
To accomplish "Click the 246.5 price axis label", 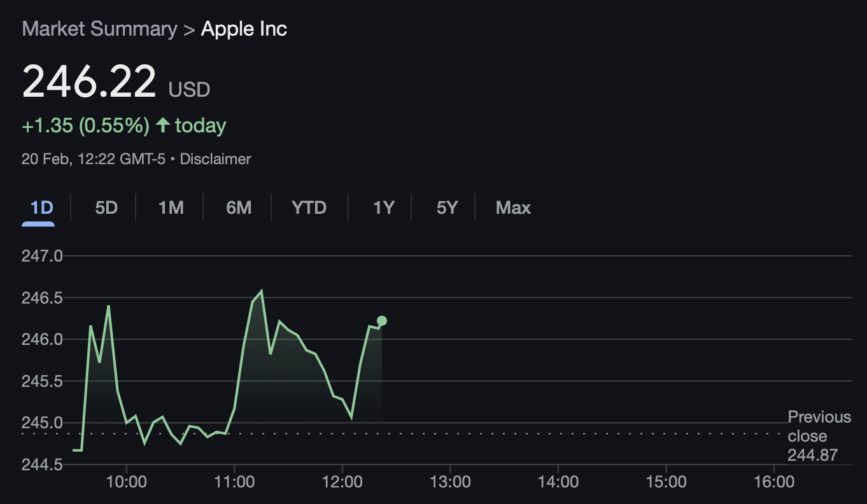I will [42, 297].
